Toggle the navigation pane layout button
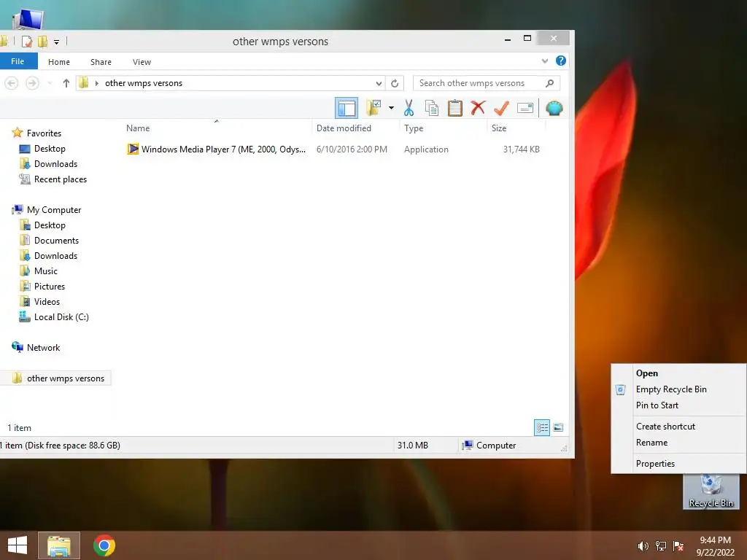 (347, 108)
